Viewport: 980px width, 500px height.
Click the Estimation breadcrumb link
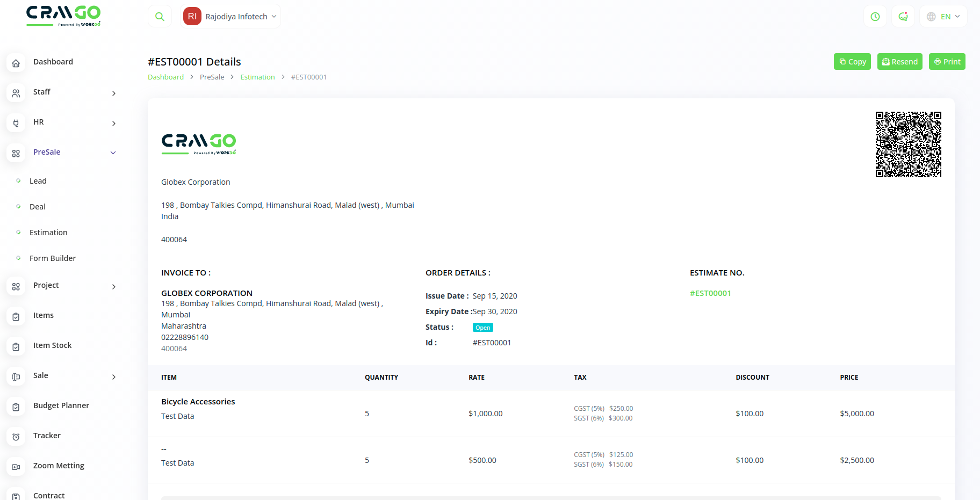pos(257,77)
